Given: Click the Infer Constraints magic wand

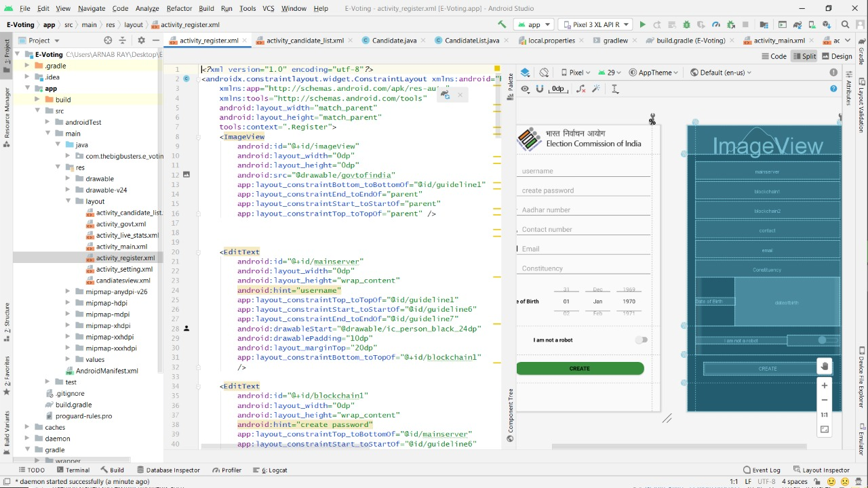Looking at the screenshot, I should pyautogui.click(x=596, y=89).
